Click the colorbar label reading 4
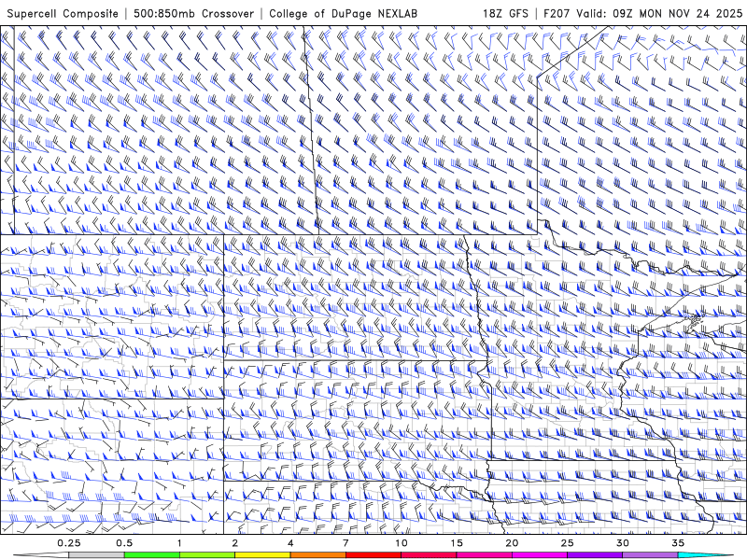This screenshot has height=560, width=747. (290, 543)
